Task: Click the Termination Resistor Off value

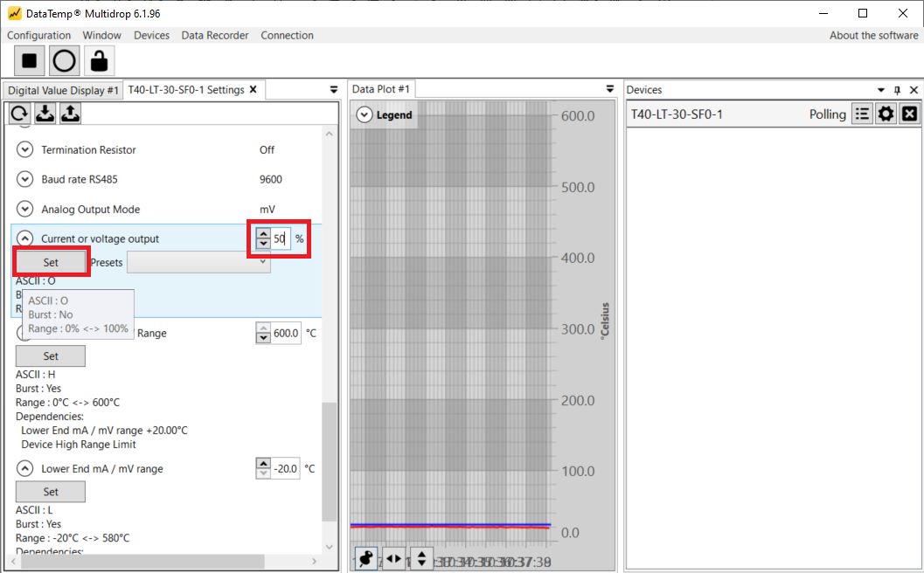Action: click(x=267, y=149)
